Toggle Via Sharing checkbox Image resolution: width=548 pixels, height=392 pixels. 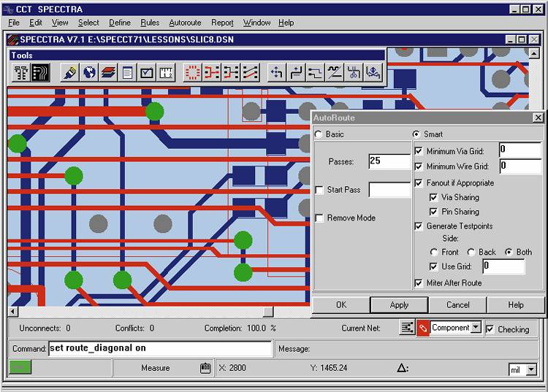(433, 197)
